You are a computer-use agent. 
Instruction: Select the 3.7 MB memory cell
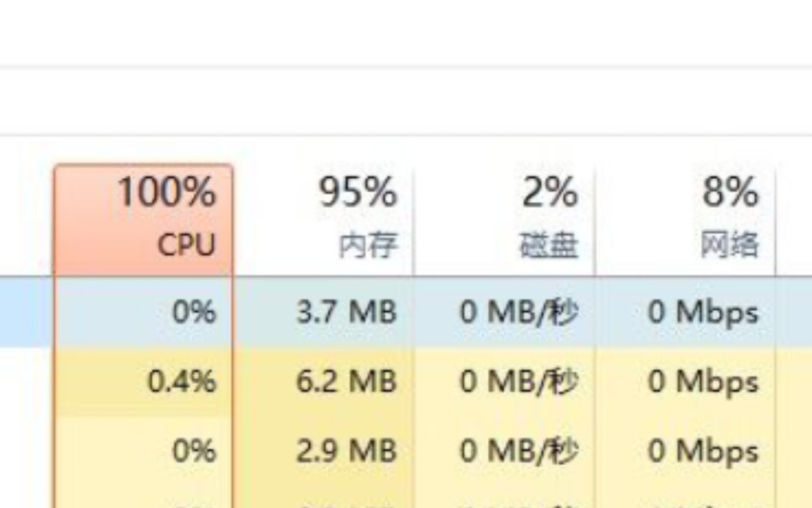346,312
